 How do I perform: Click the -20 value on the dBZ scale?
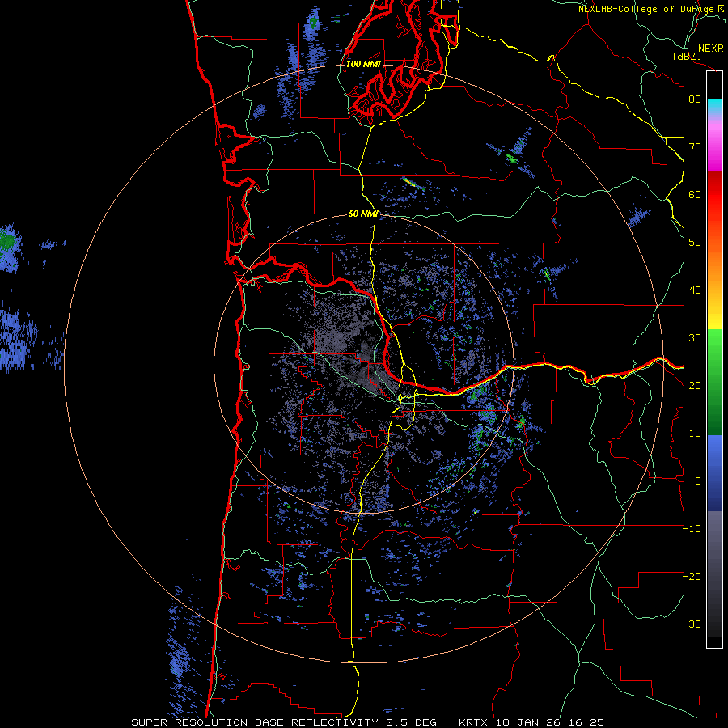pos(692,577)
